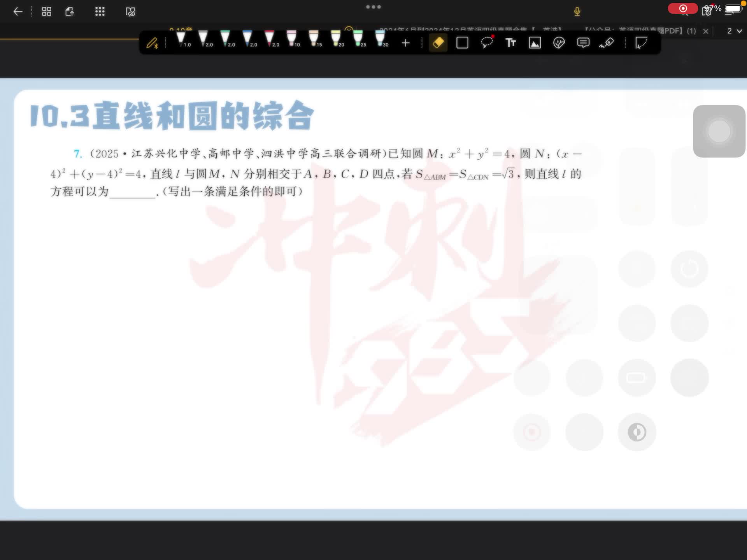Close the PDF (1) document tab
This screenshot has width=747, height=560.
coord(706,31)
